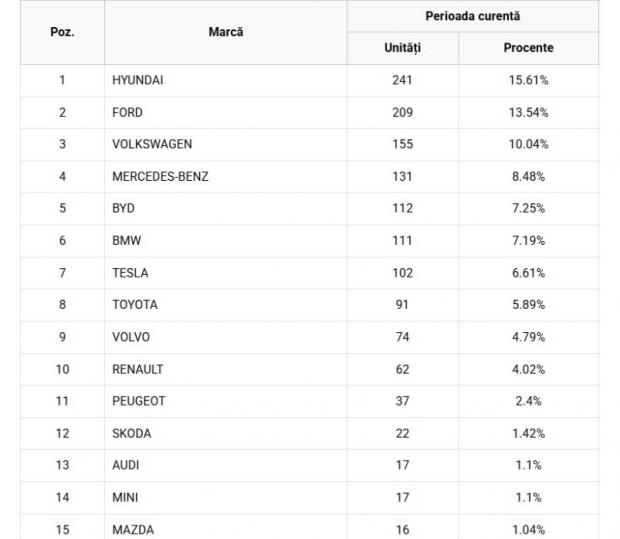Select the MERCEDES-BENZ brand cell
This screenshot has width=620, height=539.
pos(160,177)
